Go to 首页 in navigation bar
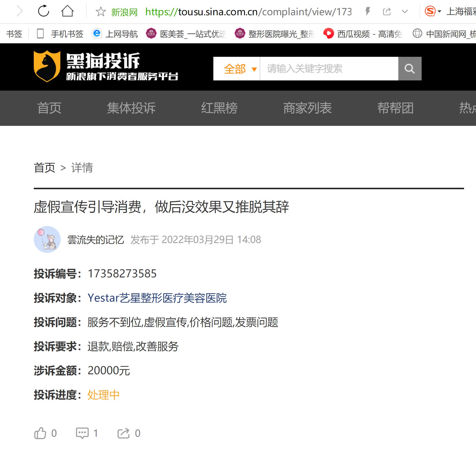The height and width of the screenshot is (452, 476). pyautogui.click(x=49, y=108)
